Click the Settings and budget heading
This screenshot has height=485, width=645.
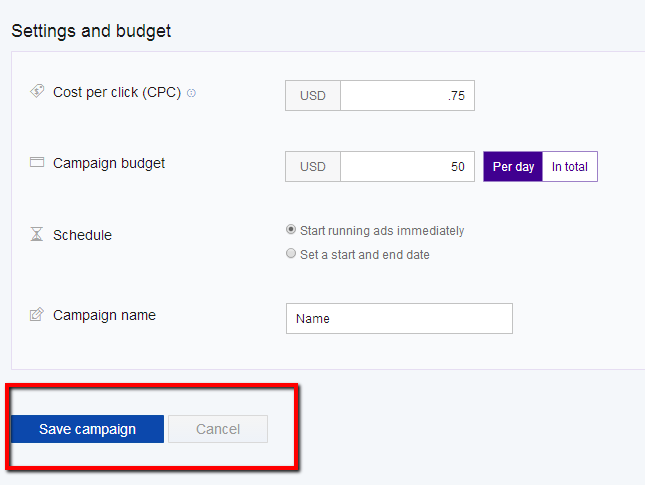(x=91, y=31)
